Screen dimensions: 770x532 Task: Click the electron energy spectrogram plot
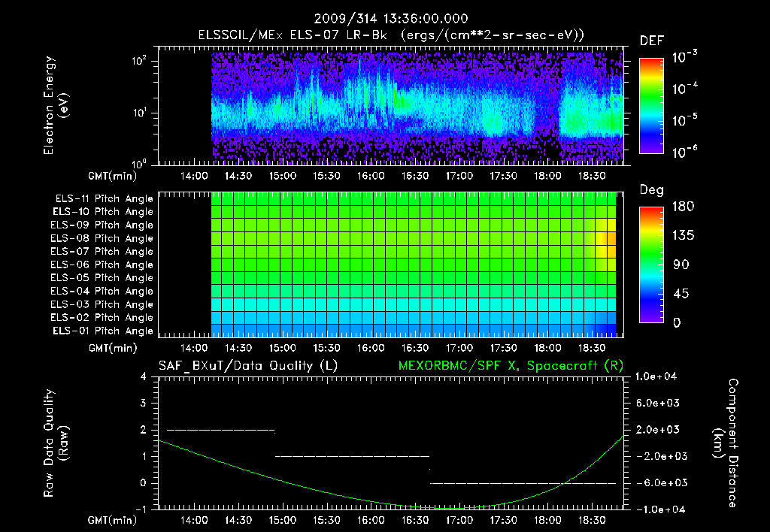(390, 105)
